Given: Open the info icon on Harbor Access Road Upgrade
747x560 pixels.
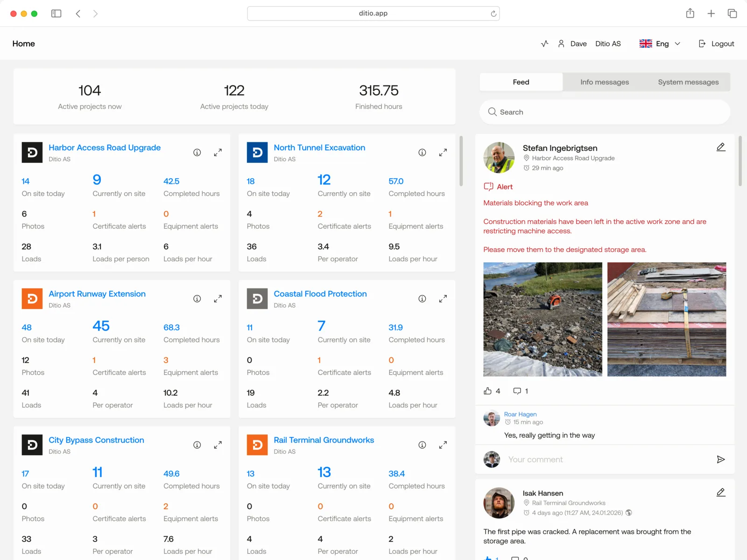Looking at the screenshot, I should click(197, 152).
